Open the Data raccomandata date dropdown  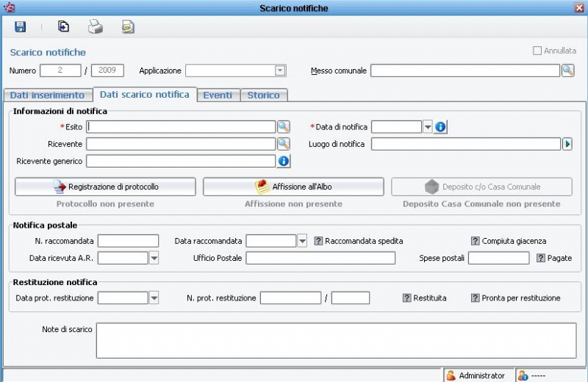(x=302, y=241)
